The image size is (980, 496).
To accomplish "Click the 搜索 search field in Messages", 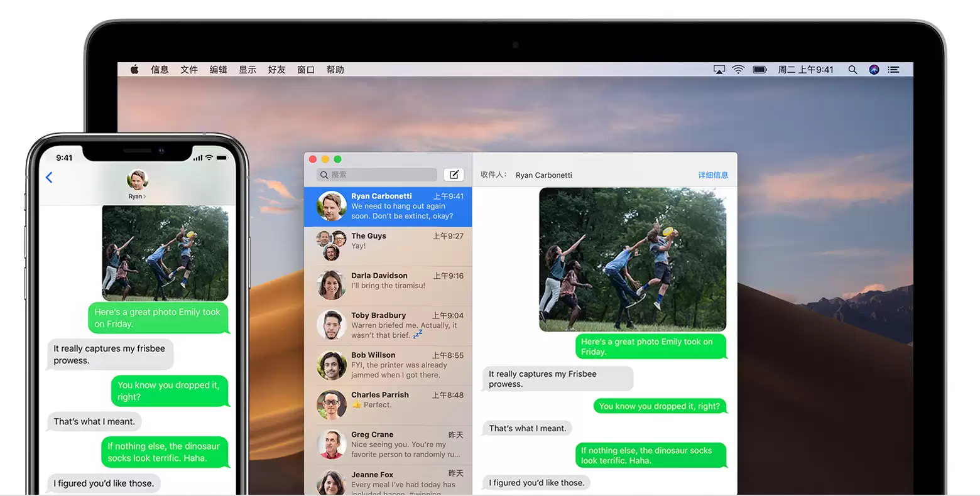I will coord(377,175).
